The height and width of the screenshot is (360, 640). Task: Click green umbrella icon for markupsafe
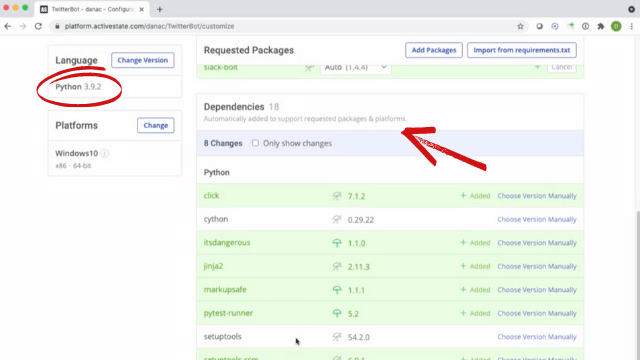click(x=337, y=290)
